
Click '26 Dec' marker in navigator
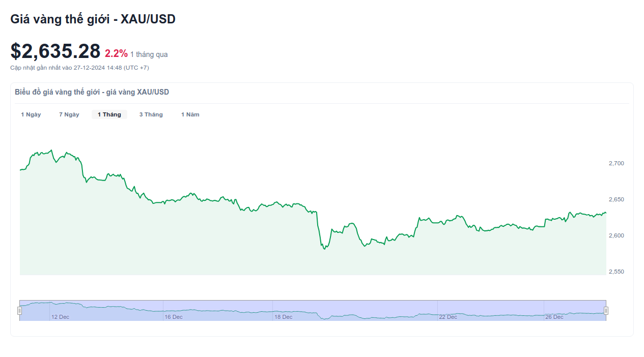[x=554, y=317]
